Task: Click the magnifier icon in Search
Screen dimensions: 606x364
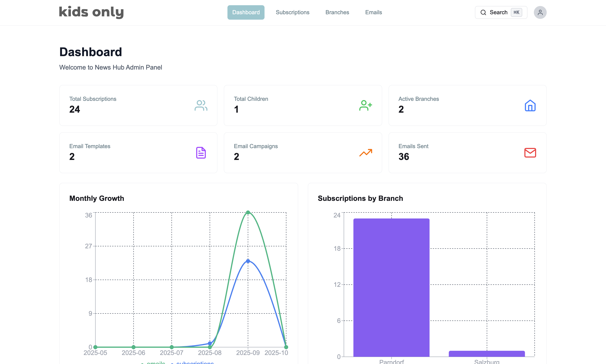Action: pyautogui.click(x=483, y=12)
